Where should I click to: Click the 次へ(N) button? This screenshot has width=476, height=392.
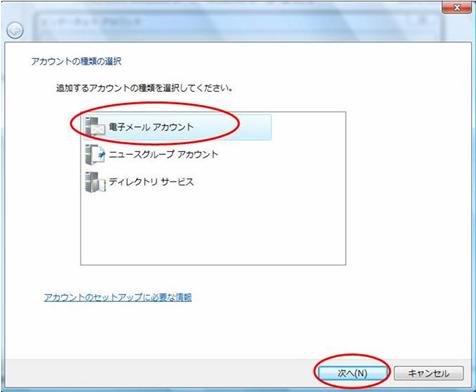point(352,373)
